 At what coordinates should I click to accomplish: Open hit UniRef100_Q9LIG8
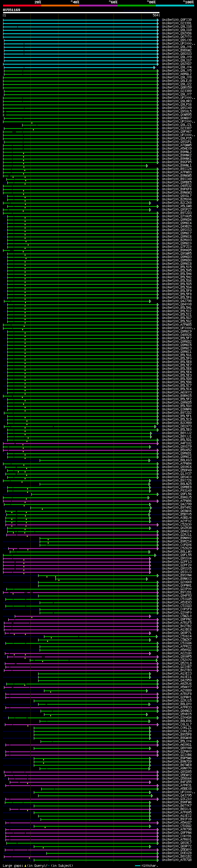(177, 26)
